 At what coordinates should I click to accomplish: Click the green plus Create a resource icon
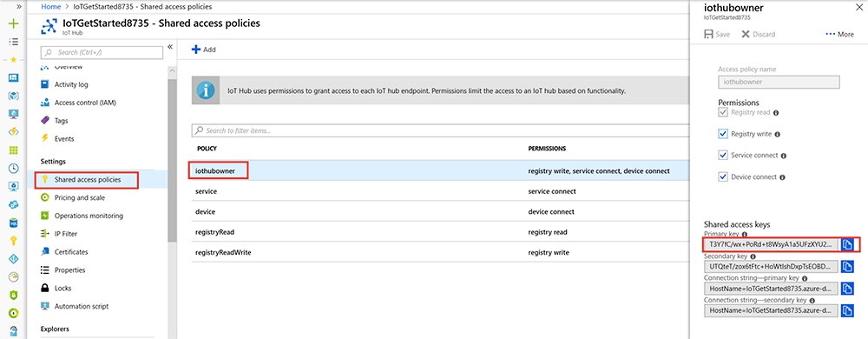point(14,23)
